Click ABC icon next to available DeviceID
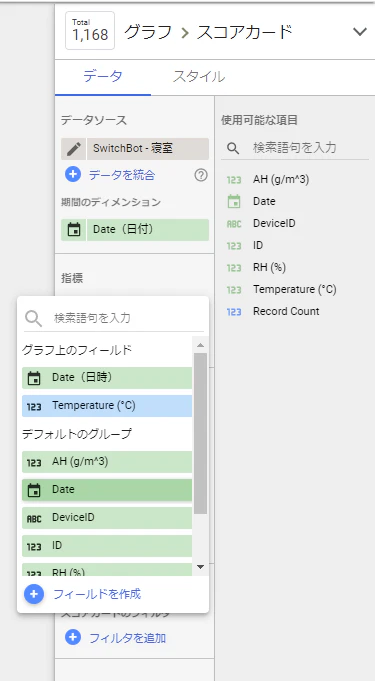Screen dimensions: 375x681 pos(234,224)
